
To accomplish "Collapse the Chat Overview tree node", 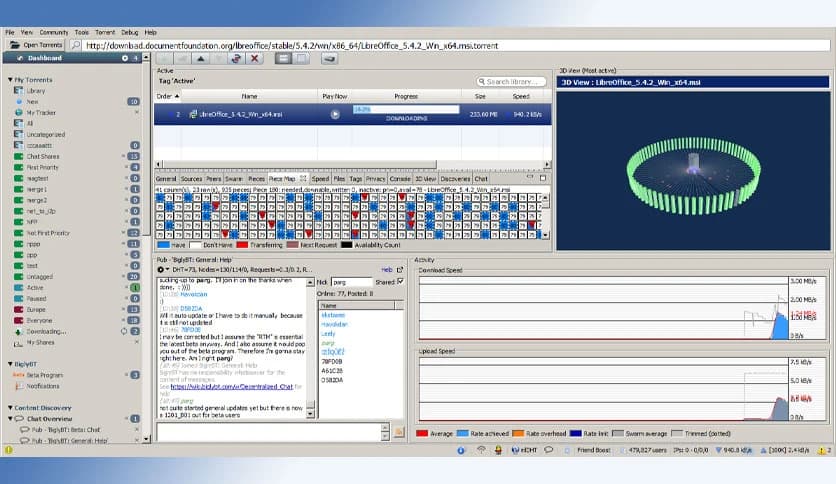I will (x=9, y=419).
